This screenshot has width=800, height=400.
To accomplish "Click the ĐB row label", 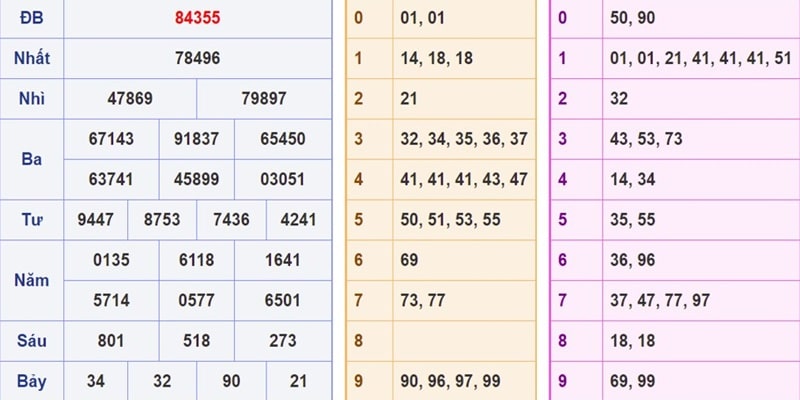I will click(31, 18).
